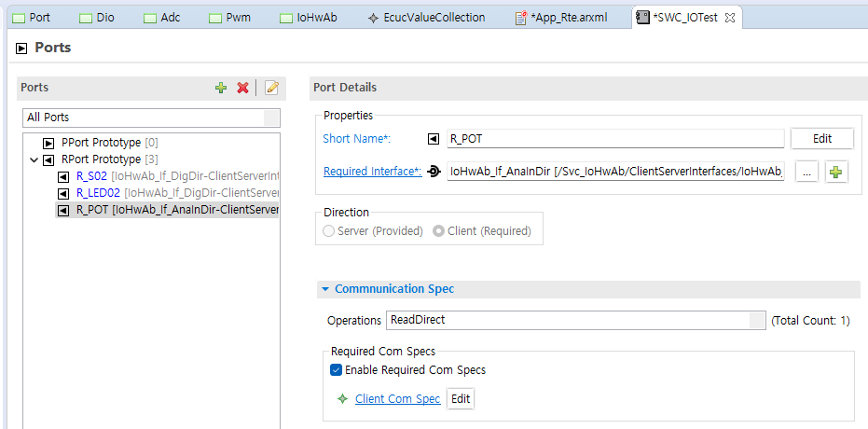
Task: Click the Client Com Spec green star icon
Action: click(342, 399)
